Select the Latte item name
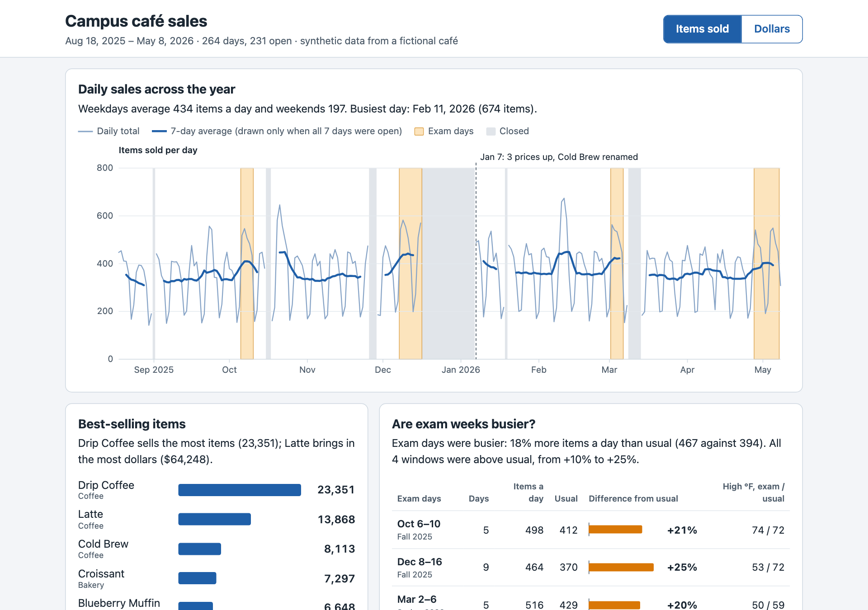Screen dimensions: 868x610 (x=90, y=514)
